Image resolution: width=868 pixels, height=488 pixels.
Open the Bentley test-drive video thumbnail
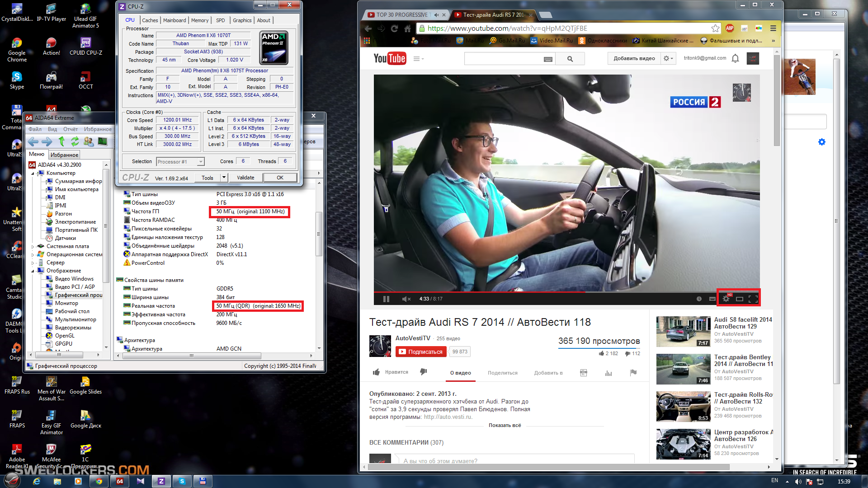tap(683, 369)
